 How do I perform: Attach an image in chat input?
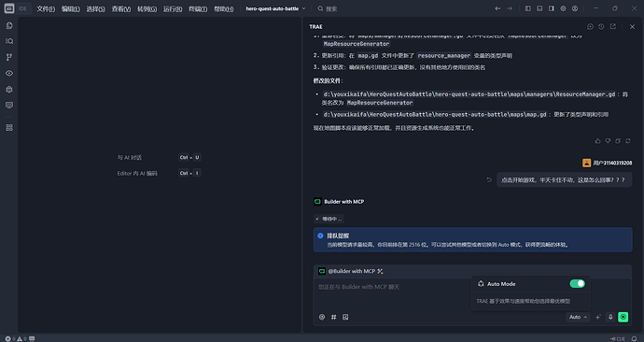click(x=345, y=317)
